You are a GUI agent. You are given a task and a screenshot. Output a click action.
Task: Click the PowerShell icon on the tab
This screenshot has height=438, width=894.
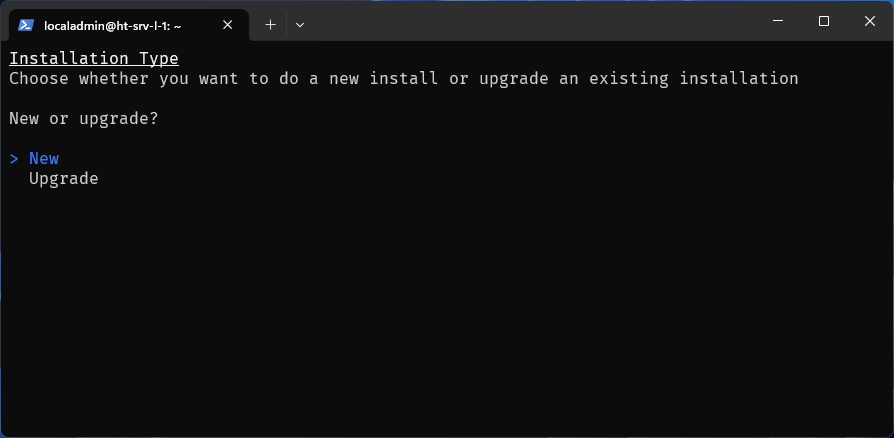click(x=27, y=25)
